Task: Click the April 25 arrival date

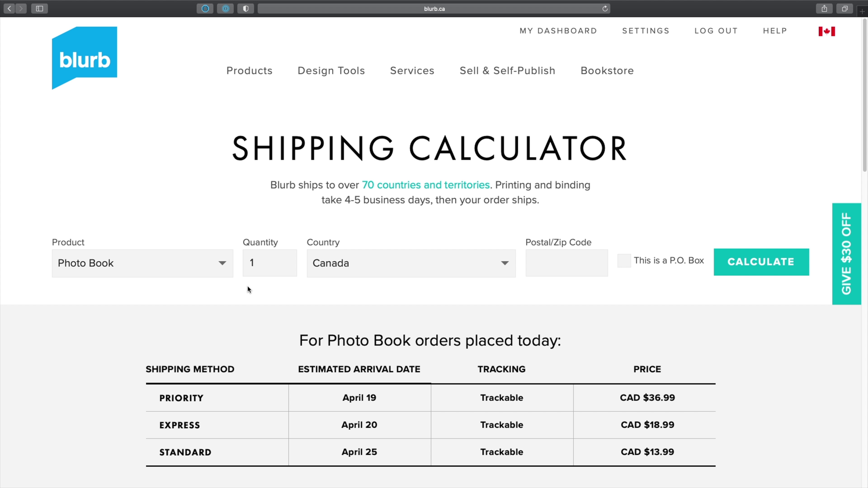Action: tap(359, 452)
